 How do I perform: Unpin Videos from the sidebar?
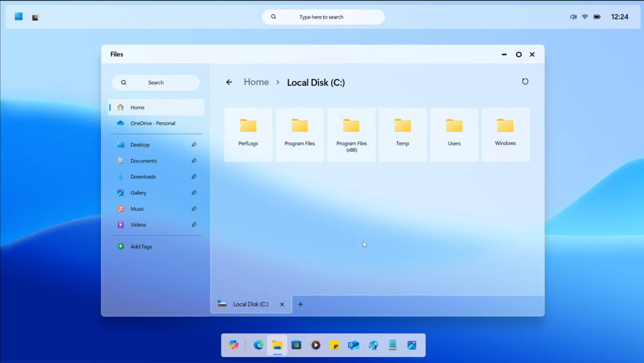(194, 225)
